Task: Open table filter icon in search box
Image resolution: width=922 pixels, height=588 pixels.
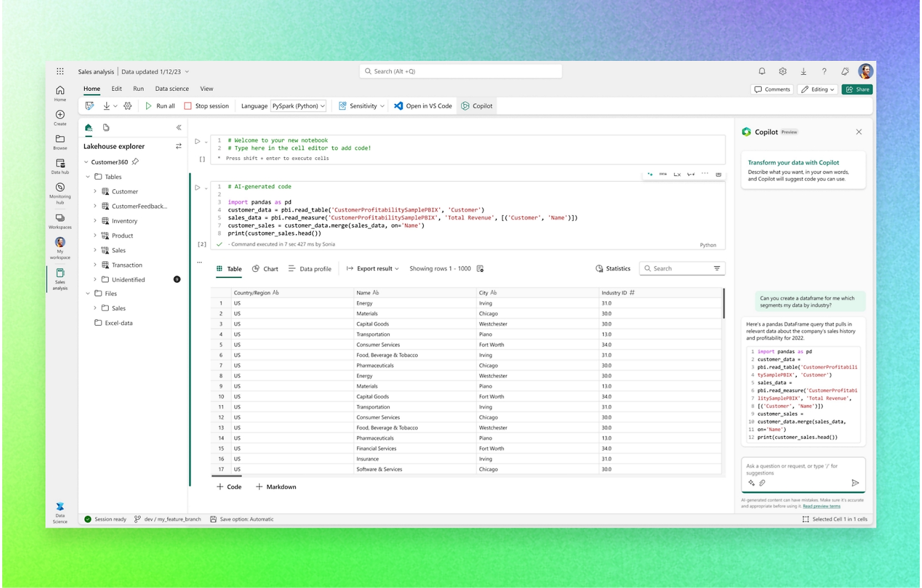Action: [x=716, y=269]
